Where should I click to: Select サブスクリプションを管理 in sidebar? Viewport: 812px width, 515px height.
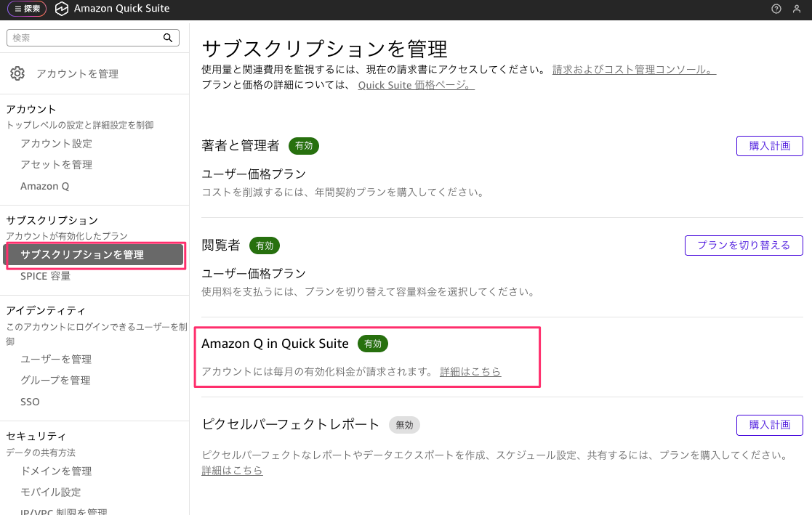point(93,255)
